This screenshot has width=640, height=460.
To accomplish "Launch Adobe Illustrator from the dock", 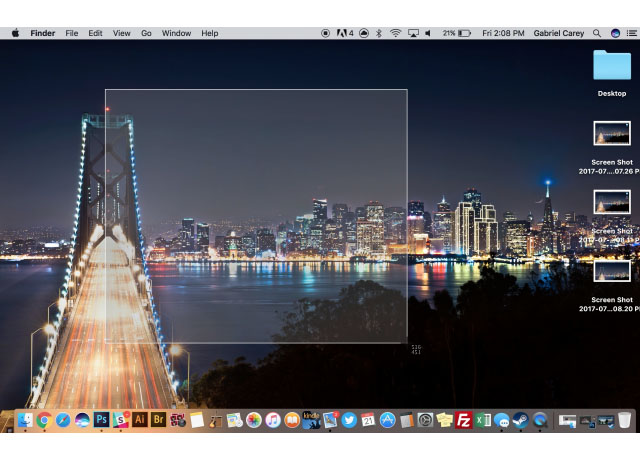I will 139,420.
